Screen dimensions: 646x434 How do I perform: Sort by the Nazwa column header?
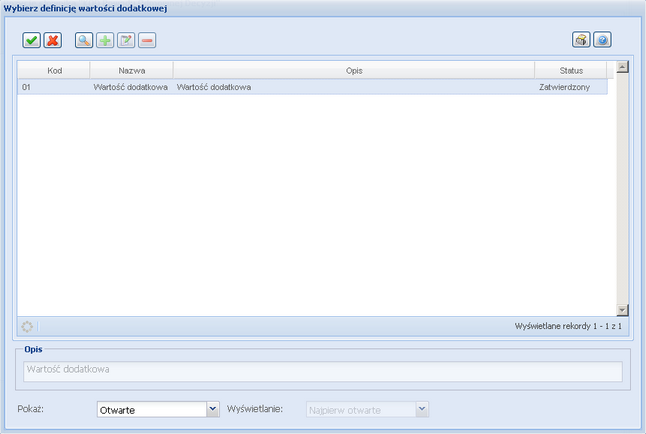click(131, 70)
